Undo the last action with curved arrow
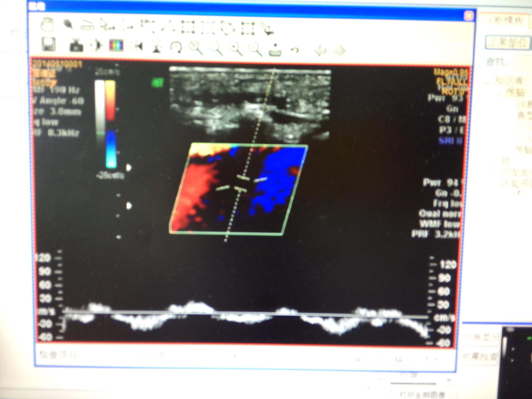532x399 pixels. (x=295, y=50)
